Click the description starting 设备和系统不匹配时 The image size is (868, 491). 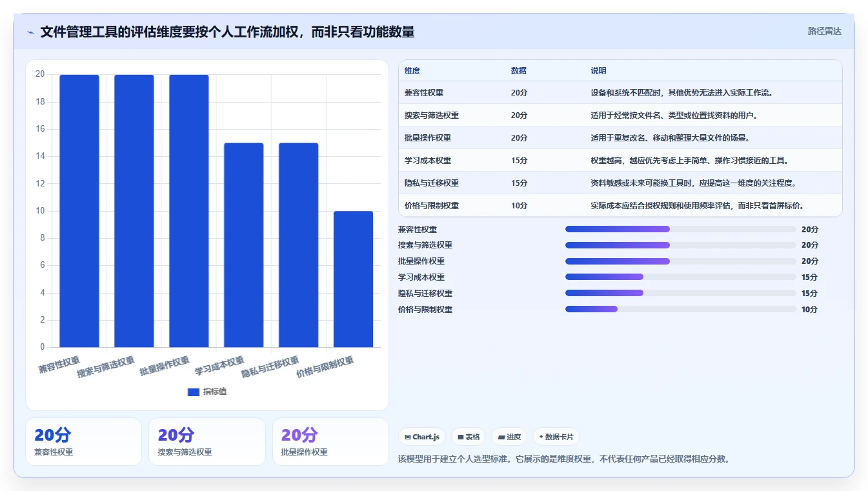[x=682, y=93]
